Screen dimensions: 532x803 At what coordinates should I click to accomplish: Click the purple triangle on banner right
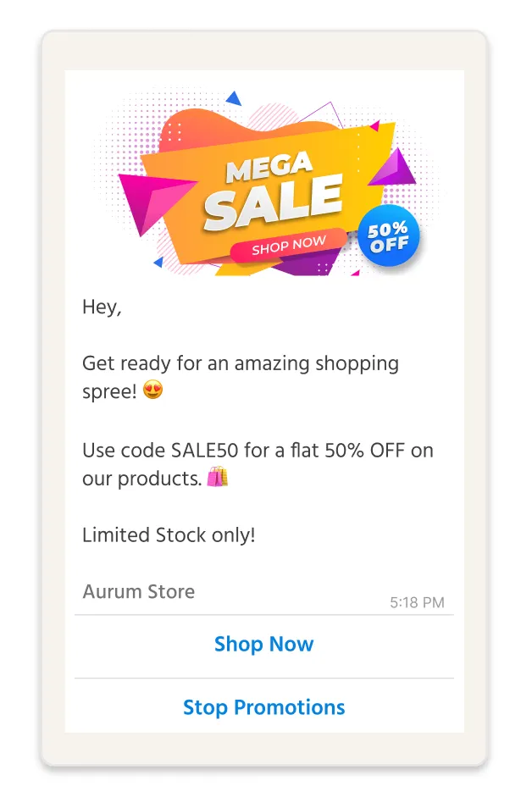click(x=393, y=167)
